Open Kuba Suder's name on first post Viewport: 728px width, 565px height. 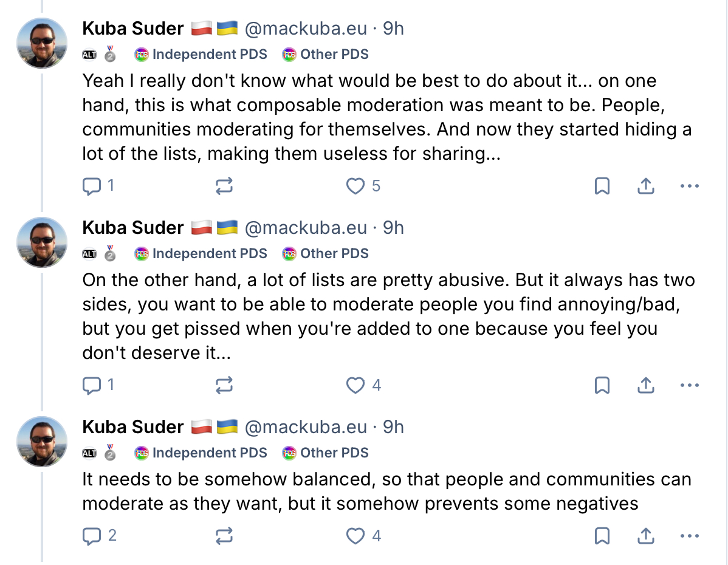pos(133,29)
